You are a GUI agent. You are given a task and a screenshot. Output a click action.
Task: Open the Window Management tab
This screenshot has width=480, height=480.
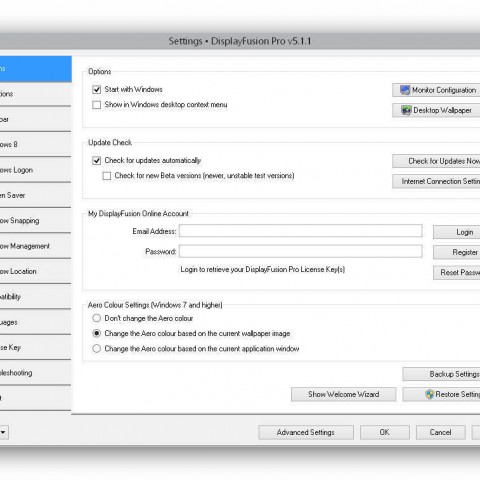36,246
